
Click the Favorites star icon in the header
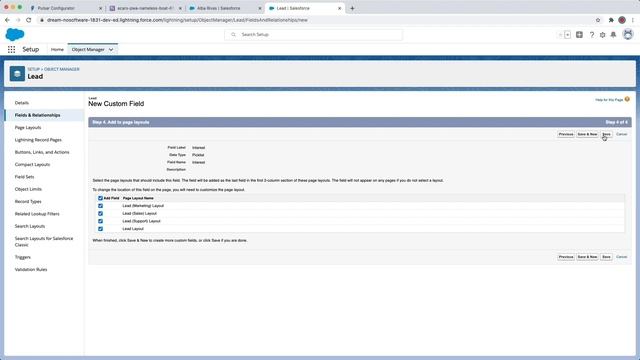(x=560, y=35)
